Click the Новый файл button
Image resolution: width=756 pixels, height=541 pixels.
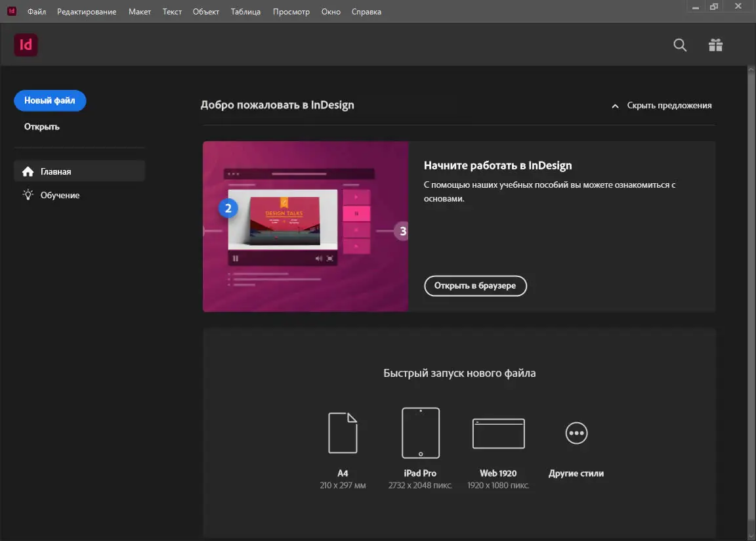click(50, 100)
